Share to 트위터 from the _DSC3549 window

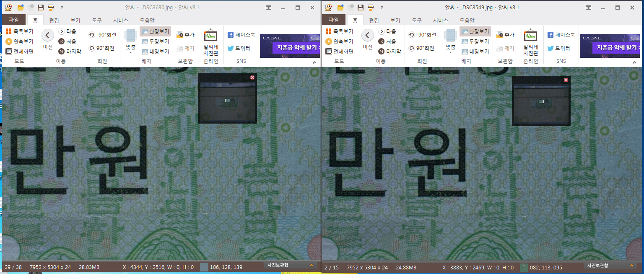tap(558, 48)
